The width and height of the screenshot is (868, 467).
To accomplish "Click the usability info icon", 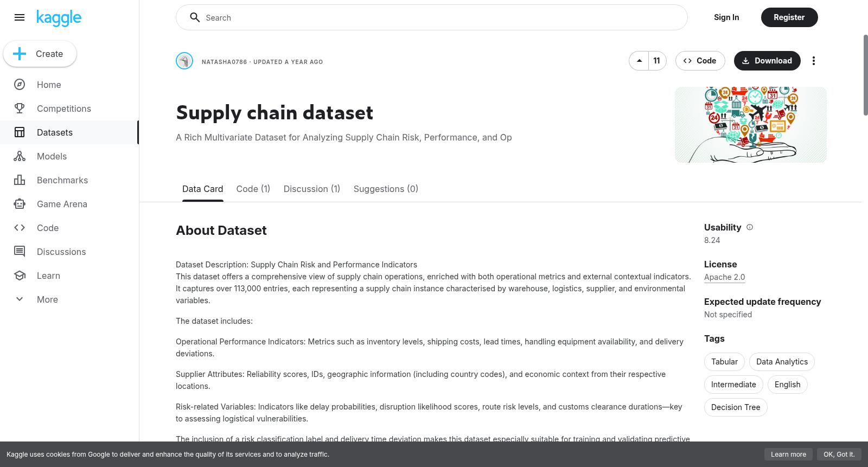I will tap(750, 227).
